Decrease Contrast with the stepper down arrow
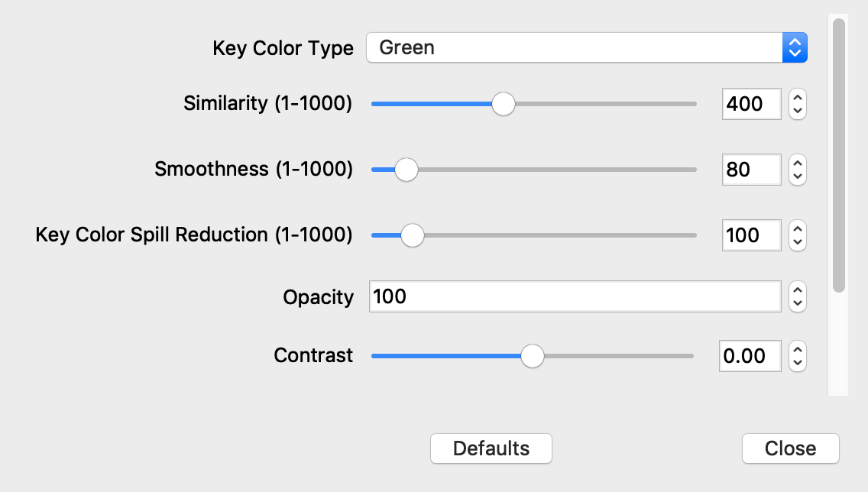 [797, 363]
